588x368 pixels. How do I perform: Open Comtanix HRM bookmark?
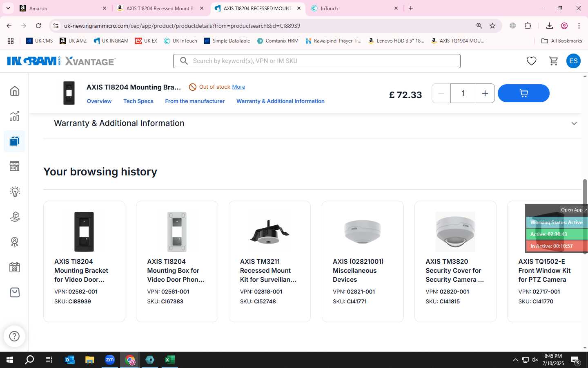(x=278, y=41)
